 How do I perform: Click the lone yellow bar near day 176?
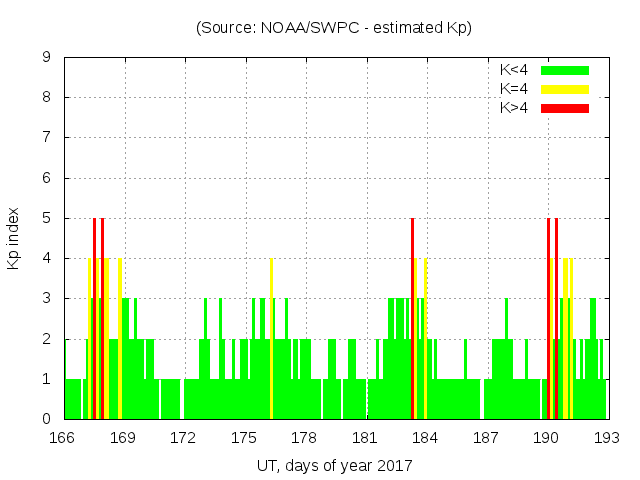click(272, 340)
